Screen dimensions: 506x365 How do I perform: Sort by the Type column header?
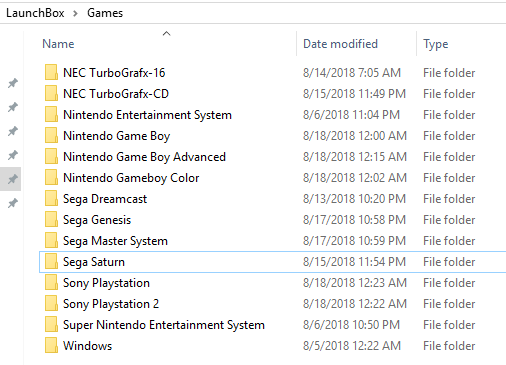pyautogui.click(x=436, y=44)
